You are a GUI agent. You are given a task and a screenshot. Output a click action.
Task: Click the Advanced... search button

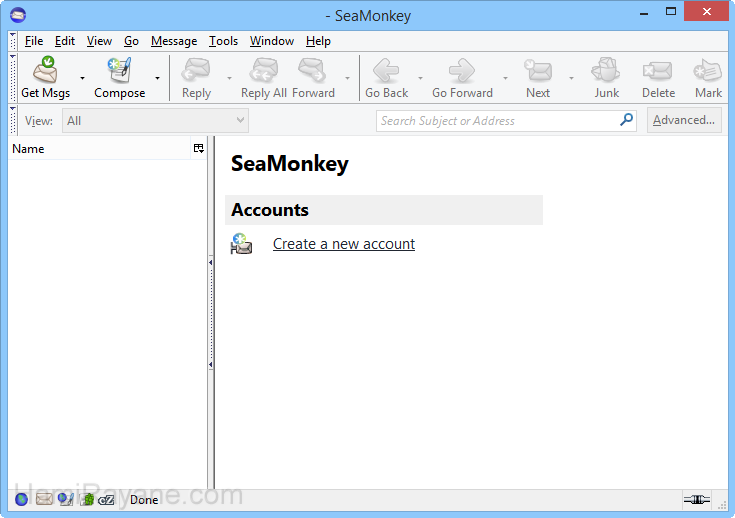coord(684,120)
